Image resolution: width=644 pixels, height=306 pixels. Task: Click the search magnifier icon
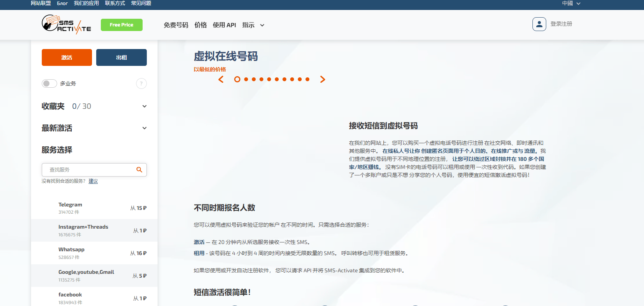pyautogui.click(x=139, y=170)
